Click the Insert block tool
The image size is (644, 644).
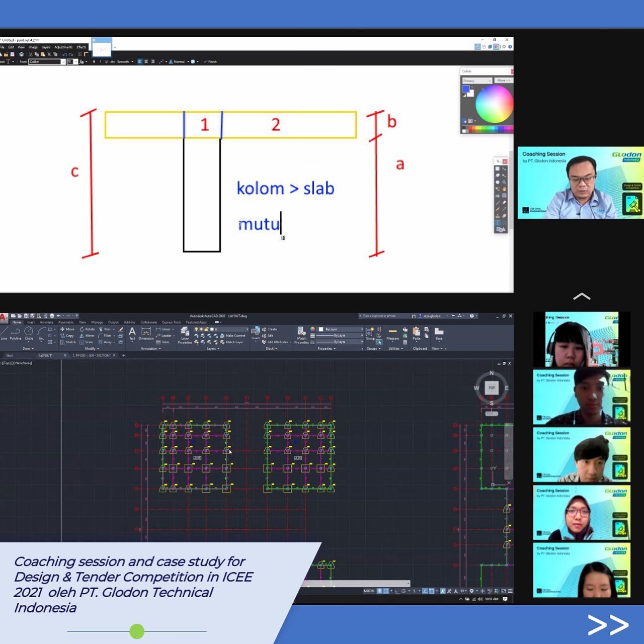pos(256,333)
